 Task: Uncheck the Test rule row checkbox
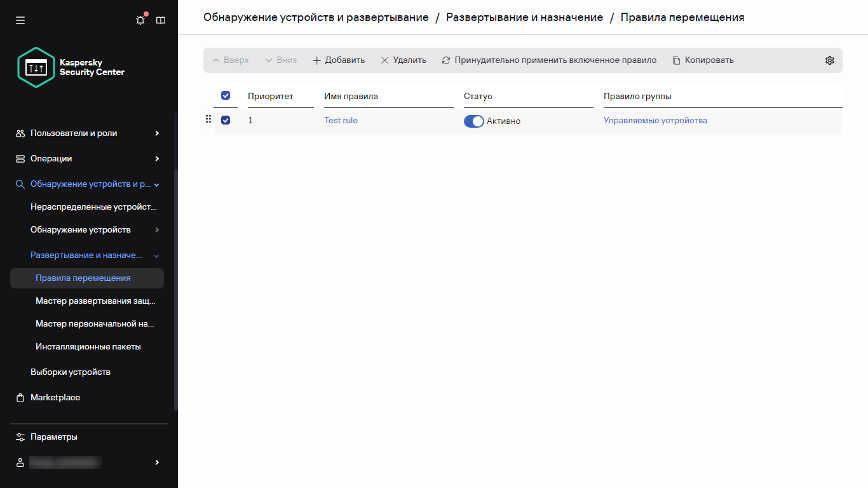point(226,119)
